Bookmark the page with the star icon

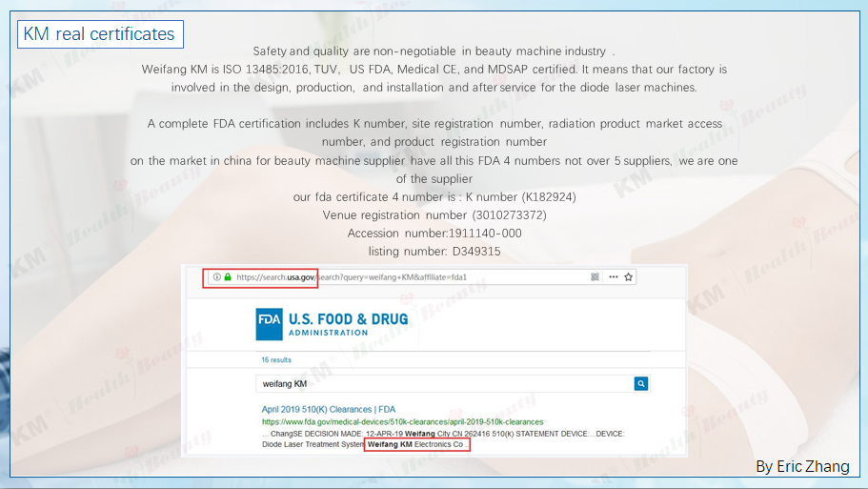[x=628, y=276]
